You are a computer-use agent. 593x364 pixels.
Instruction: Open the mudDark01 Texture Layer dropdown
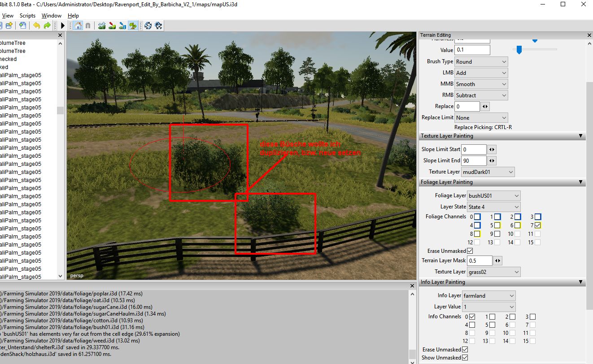[488, 172]
